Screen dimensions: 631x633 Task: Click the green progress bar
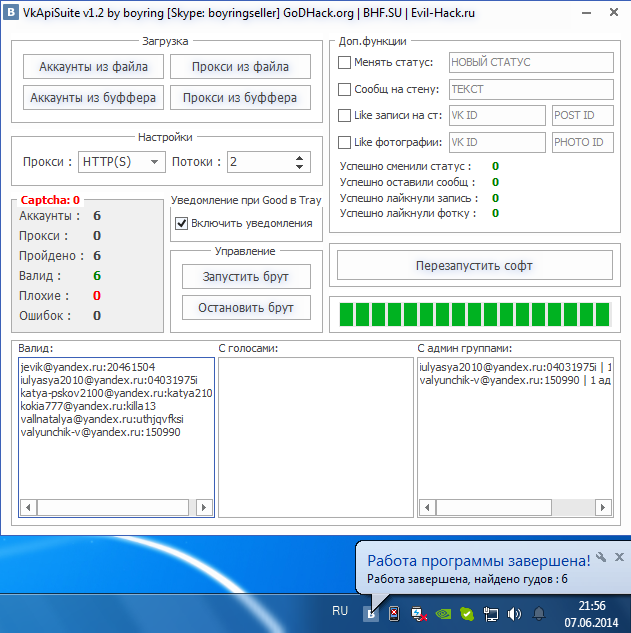(x=474, y=314)
